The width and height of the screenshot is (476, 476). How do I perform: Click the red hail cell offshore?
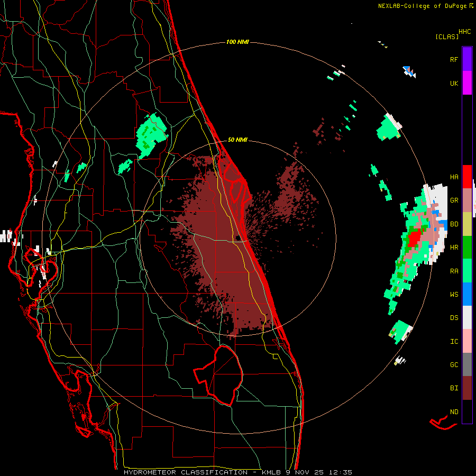point(414,239)
